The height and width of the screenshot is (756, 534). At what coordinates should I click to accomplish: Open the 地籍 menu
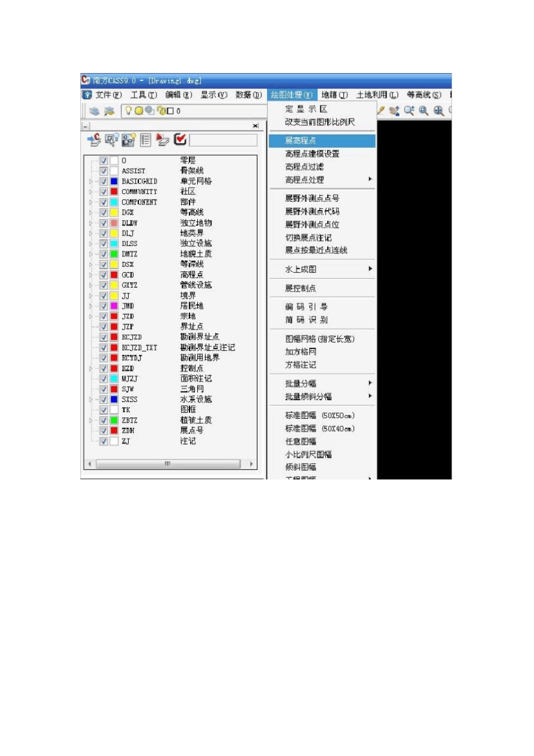coord(334,95)
